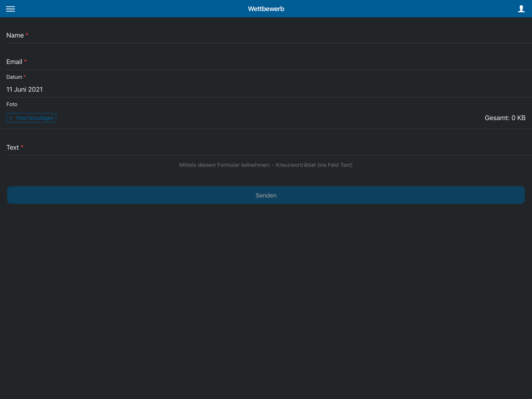532x399 pixels.
Task: Focus the Email input field
Action: click(269, 62)
